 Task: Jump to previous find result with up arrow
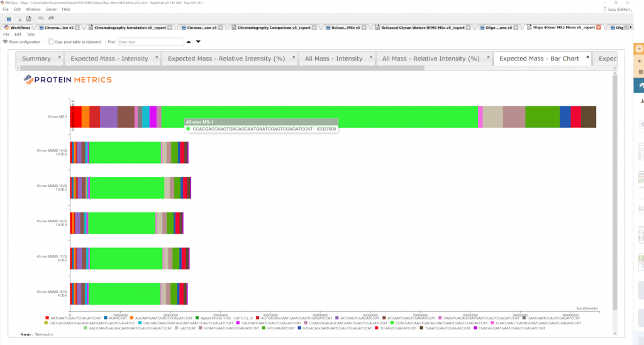(x=187, y=42)
